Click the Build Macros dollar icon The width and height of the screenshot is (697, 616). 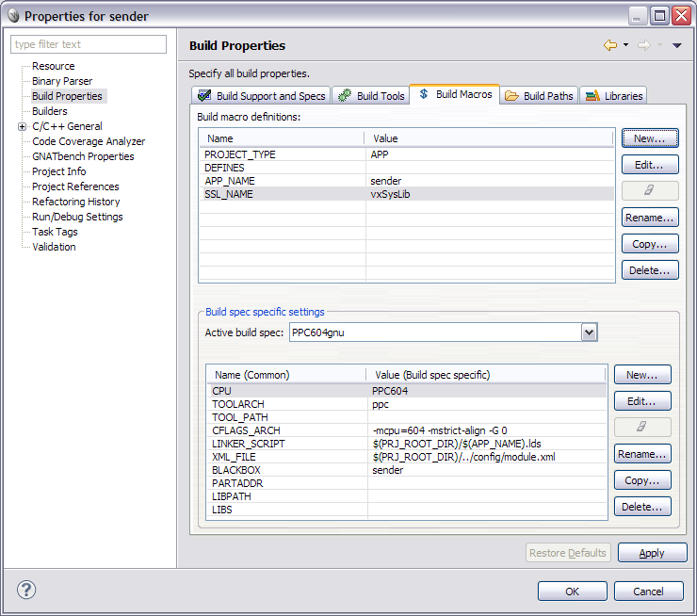pos(424,94)
